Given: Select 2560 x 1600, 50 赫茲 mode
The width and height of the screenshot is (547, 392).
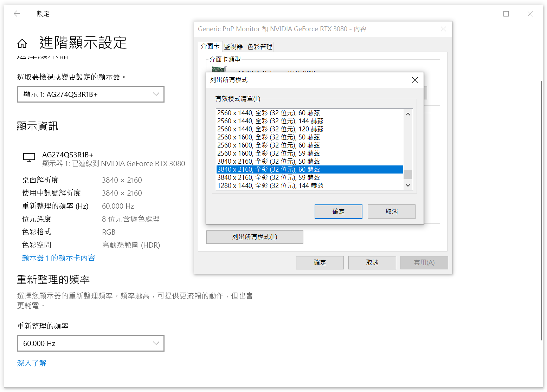Looking at the screenshot, I should tap(310, 137).
